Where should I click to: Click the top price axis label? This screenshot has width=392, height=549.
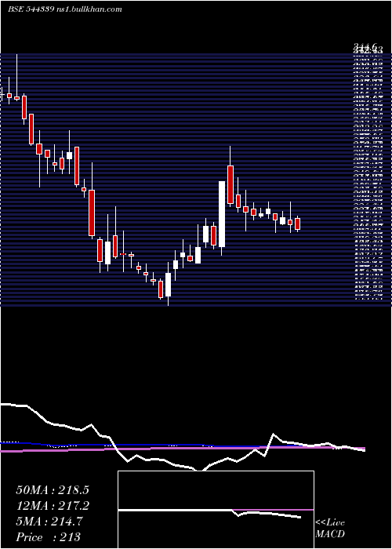click(367, 46)
